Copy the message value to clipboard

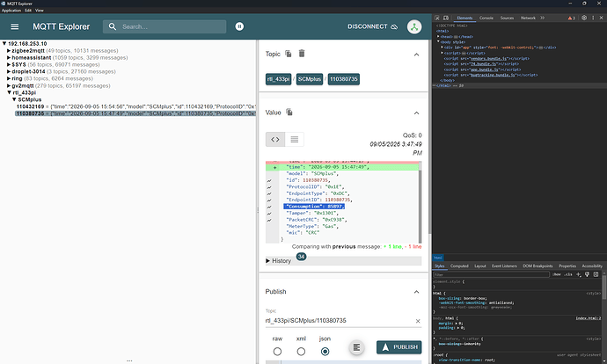(289, 113)
